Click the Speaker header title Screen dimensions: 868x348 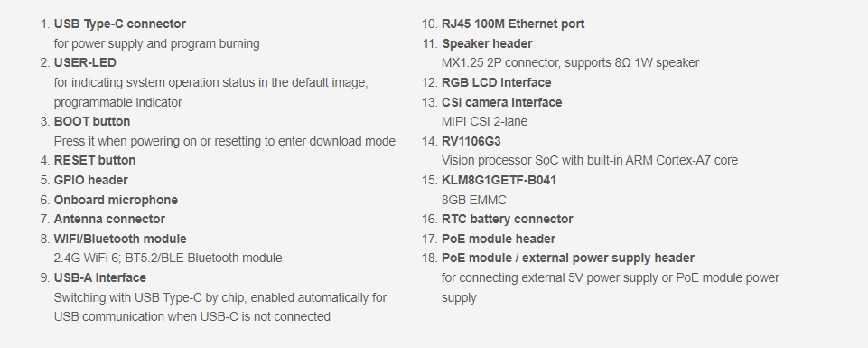coord(487,43)
